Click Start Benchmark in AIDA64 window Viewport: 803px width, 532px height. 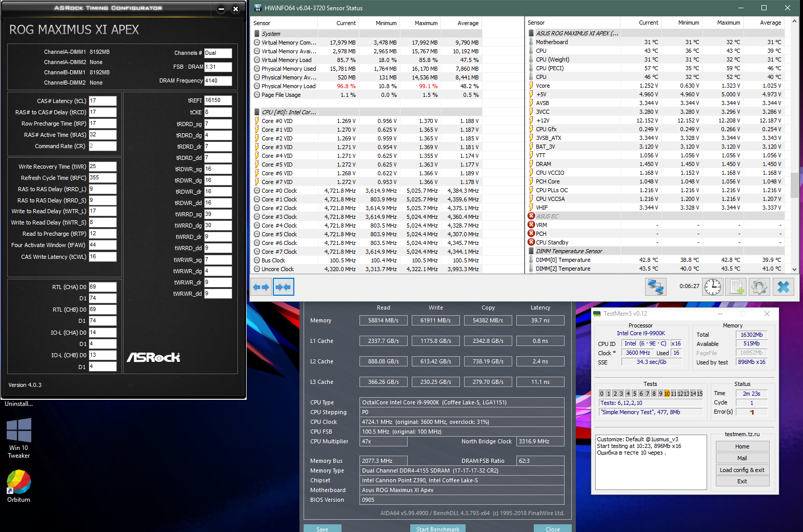(x=438, y=528)
